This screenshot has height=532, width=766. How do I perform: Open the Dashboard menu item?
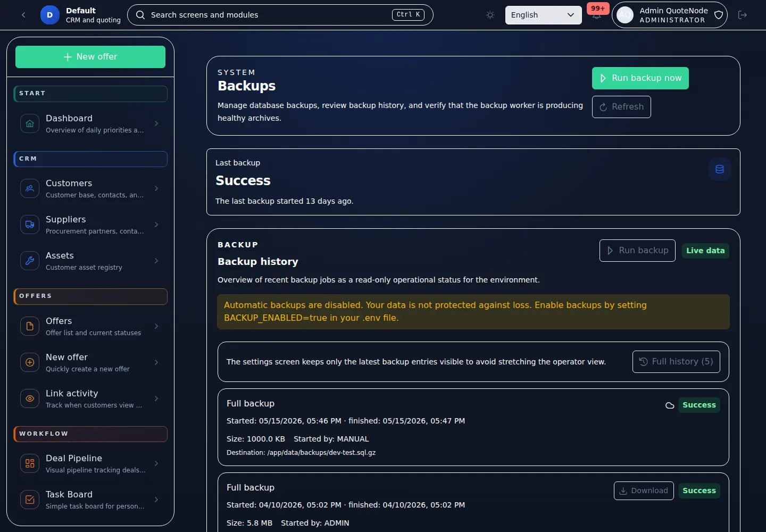(x=90, y=123)
